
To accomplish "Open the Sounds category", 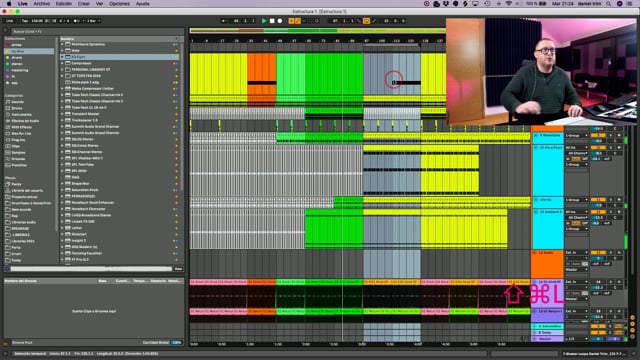I will [x=18, y=102].
